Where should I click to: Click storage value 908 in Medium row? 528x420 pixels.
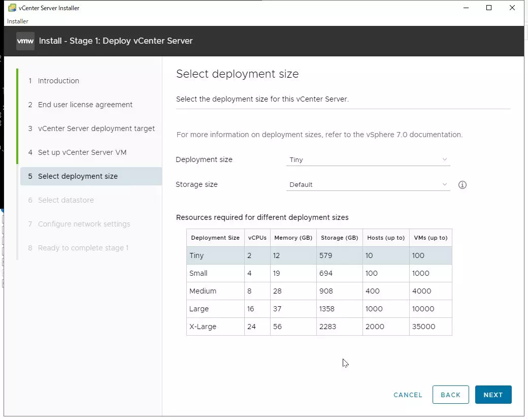point(326,291)
